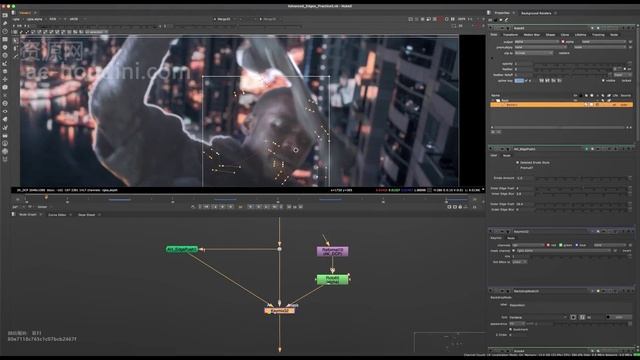Open the Dope Sheet tab
The height and width of the screenshot is (360, 640).
86,215
